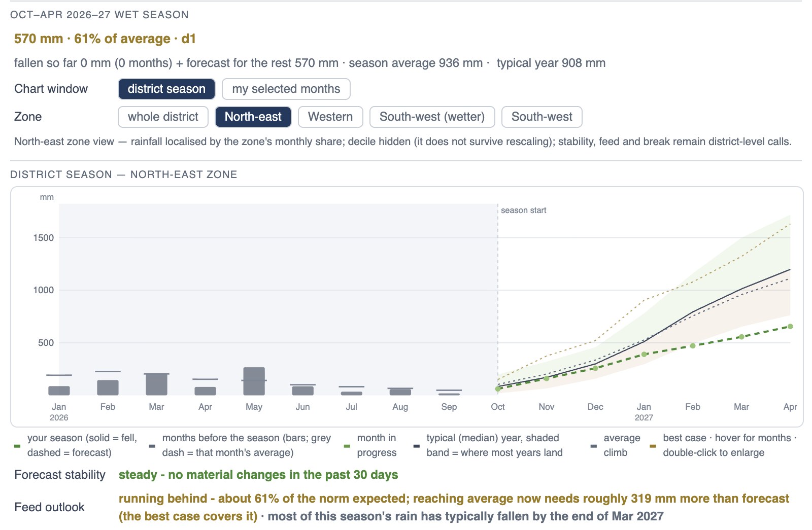
Task: Click the January 2026 rainfall bar
Action: point(59,391)
